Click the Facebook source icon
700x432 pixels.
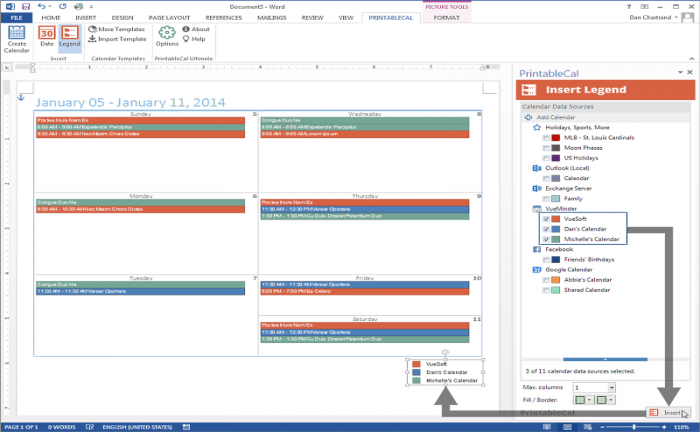click(537, 249)
